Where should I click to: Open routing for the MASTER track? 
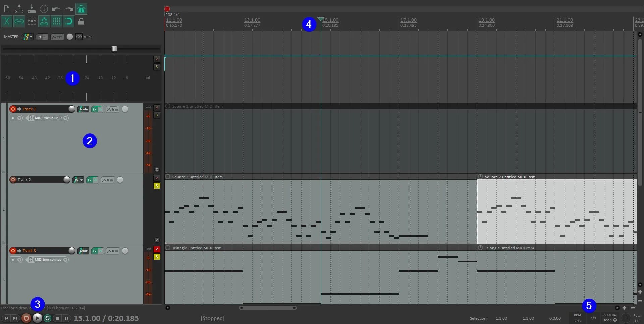[28, 37]
